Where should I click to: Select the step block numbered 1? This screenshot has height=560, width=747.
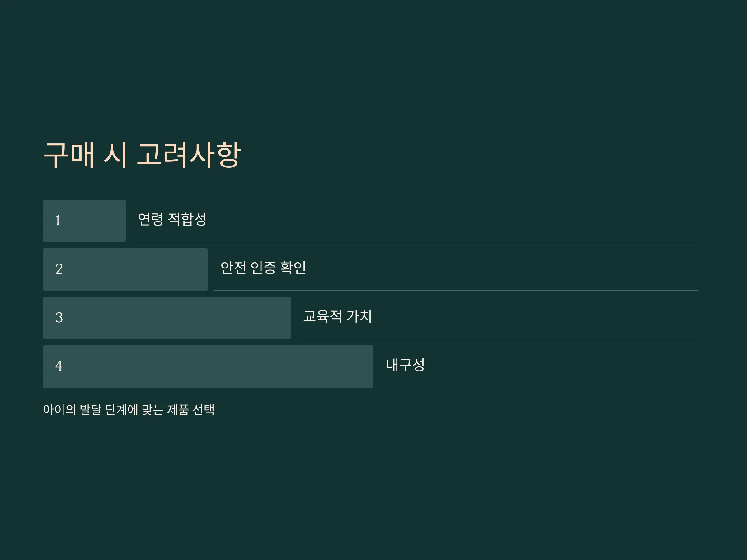84,221
